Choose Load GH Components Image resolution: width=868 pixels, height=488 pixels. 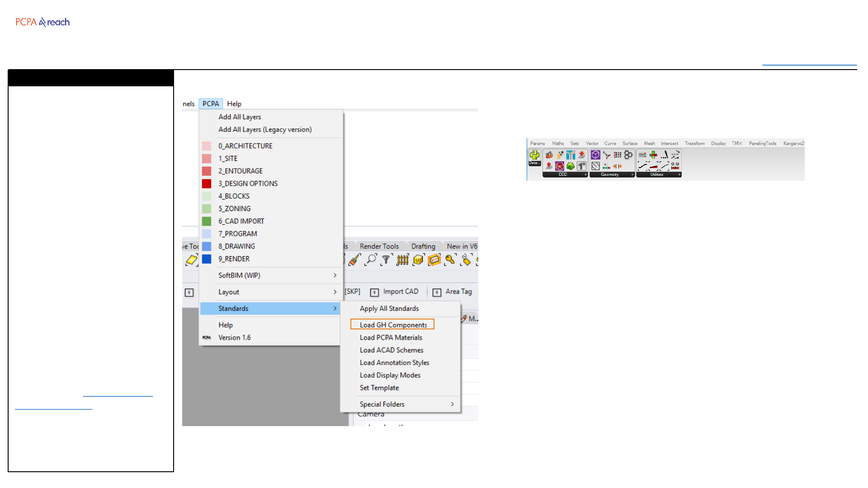point(393,325)
